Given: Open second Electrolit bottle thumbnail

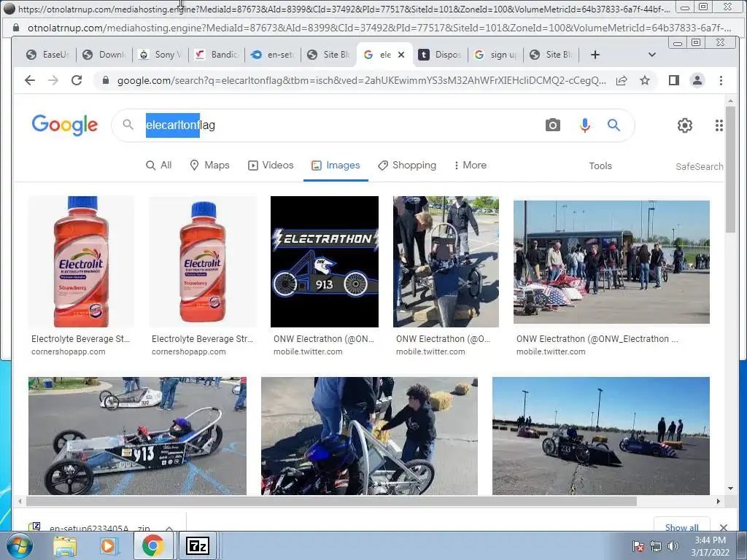Looking at the screenshot, I should [203, 262].
